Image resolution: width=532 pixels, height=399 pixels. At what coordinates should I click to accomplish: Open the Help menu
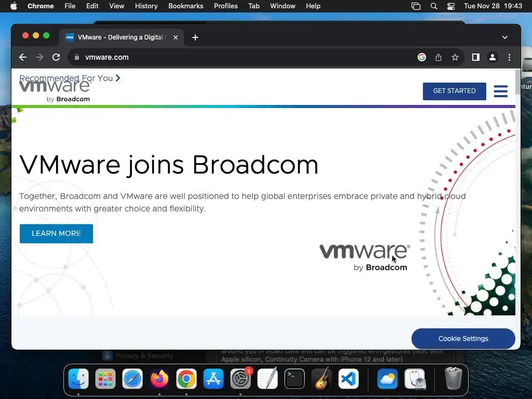pyautogui.click(x=313, y=6)
